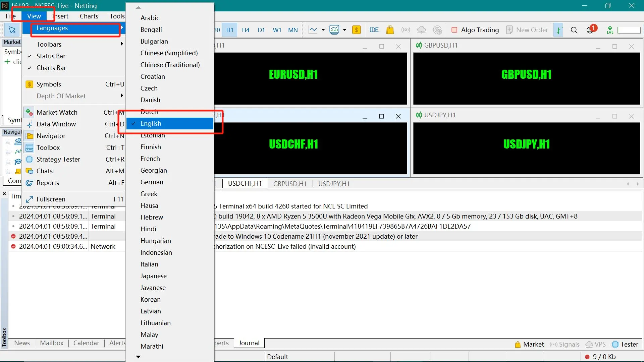Click the Symbols menu dollar icon

click(x=30, y=84)
